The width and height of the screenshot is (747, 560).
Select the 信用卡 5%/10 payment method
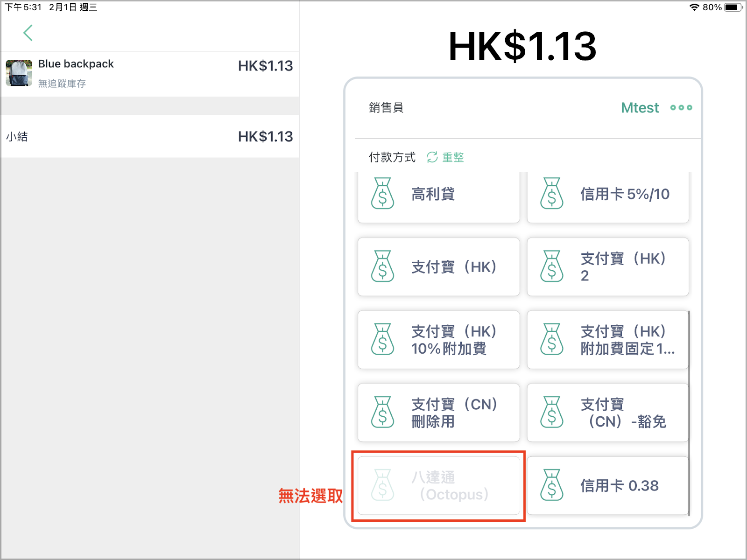pos(608,197)
